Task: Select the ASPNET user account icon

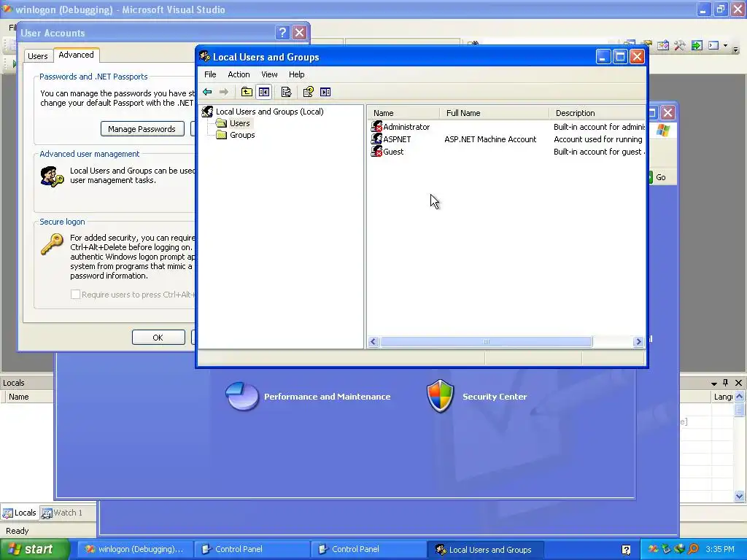Action: [376, 139]
